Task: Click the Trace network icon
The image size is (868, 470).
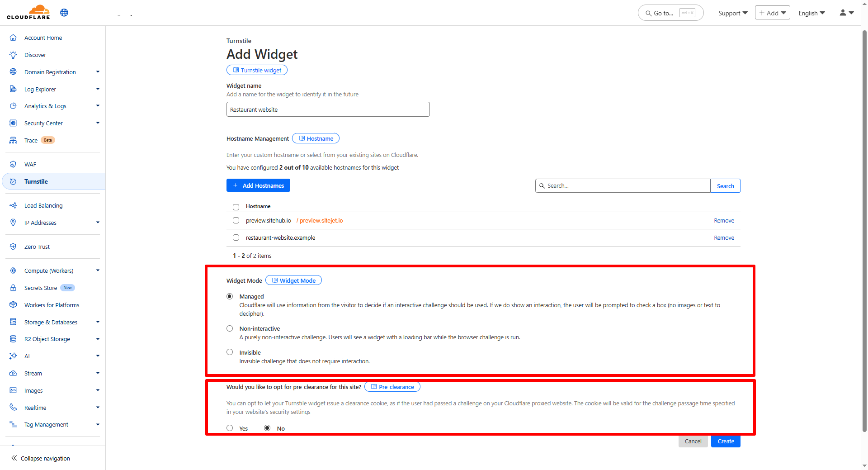Action: pos(13,140)
